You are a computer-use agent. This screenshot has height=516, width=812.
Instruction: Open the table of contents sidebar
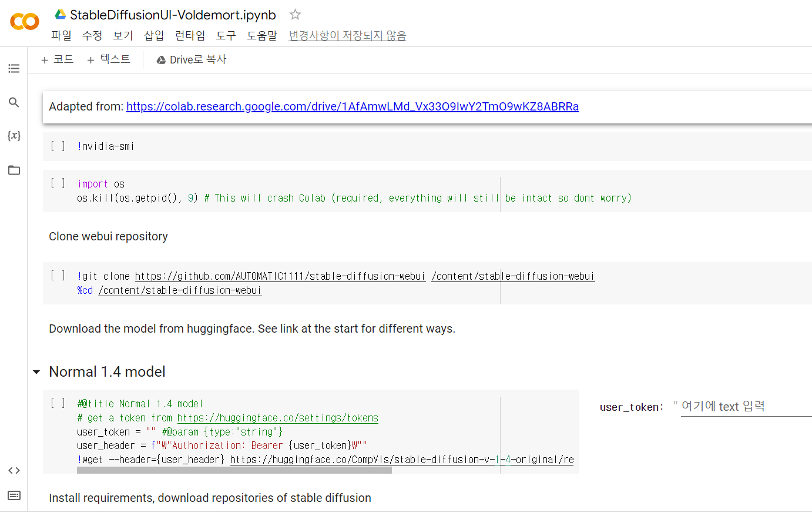click(x=14, y=69)
